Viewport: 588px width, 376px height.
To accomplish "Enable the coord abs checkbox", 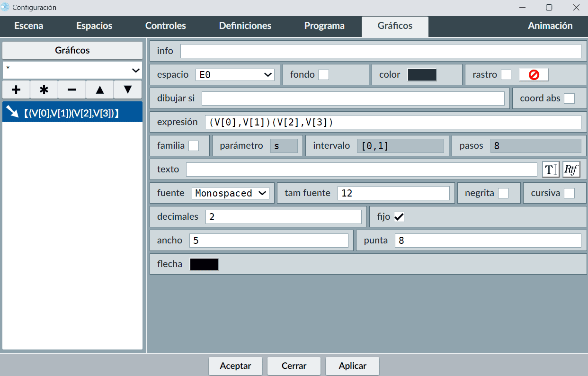I will (x=569, y=98).
